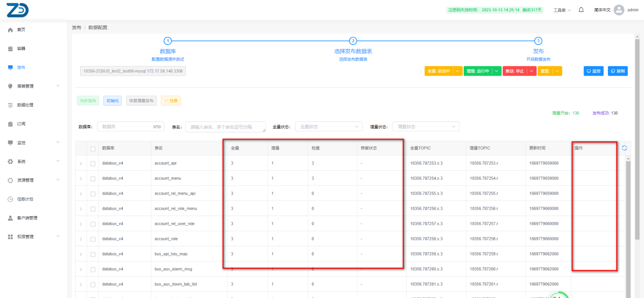Click the 表名 table name input field
Screen dimensions: 644x298
point(225,127)
